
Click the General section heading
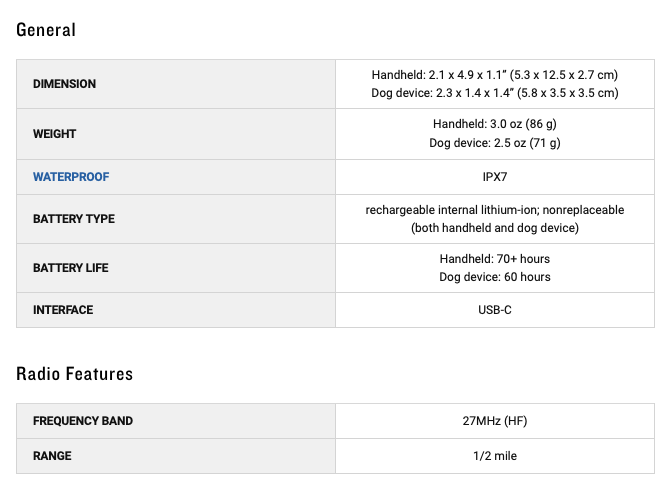(46, 30)
